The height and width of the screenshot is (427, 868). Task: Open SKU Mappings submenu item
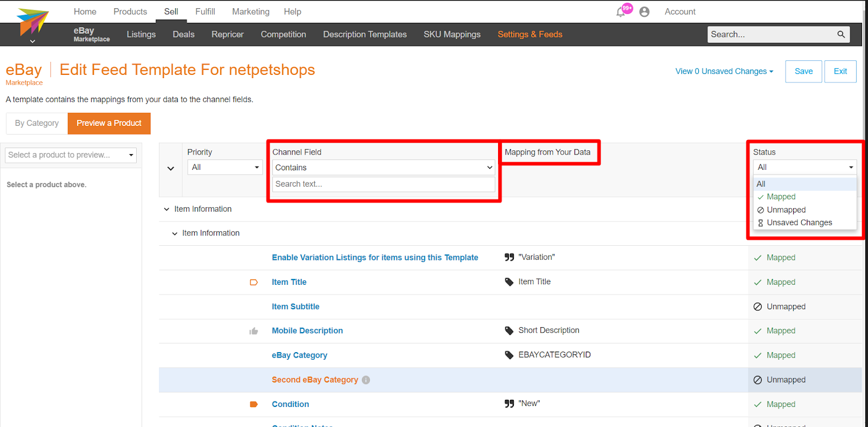(452, 34)
